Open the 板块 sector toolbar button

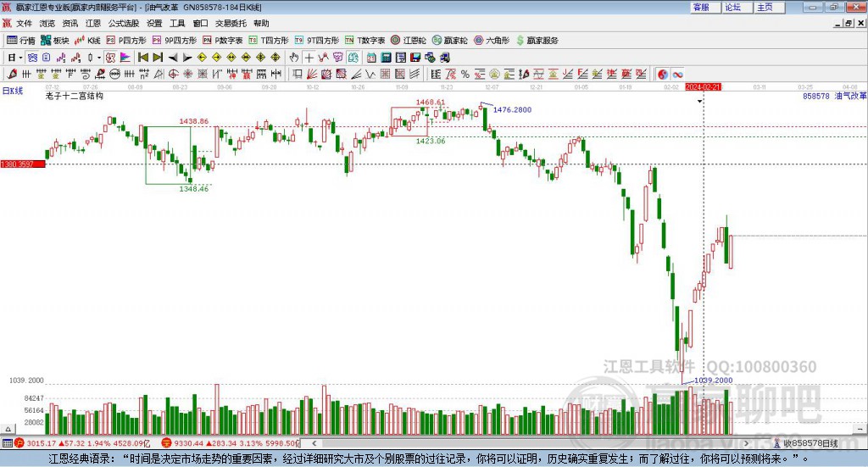click(x=55, y=41)
